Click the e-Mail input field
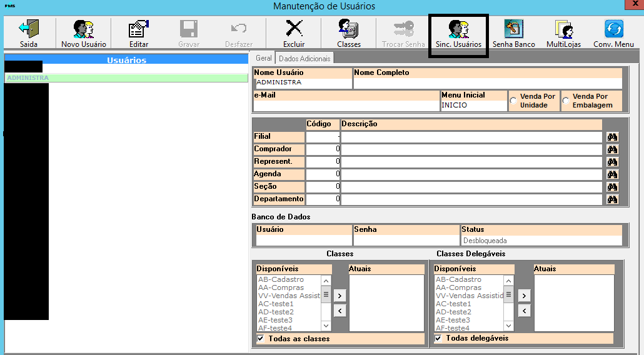 tap(346, 106)
